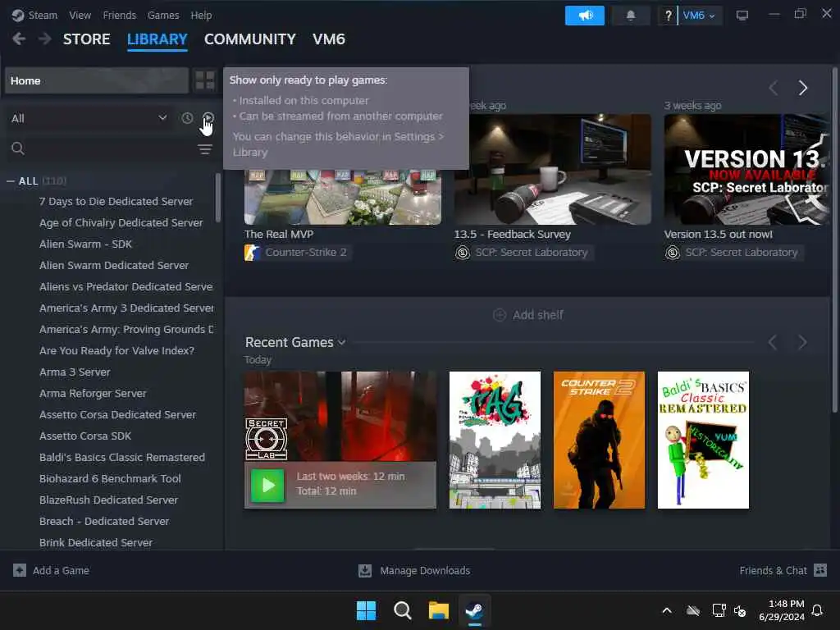This screenshot has height=630, width=840.
Task: Click the game list vertical scrollbar
Action: pos(217,198)
